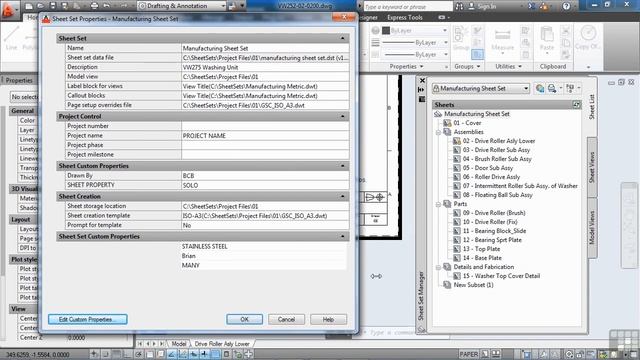Image resolution: width=640 pixels, height=360 pixels.
Task: Select sheet 13 - Top Plate
Action: [x=481, y=249]
